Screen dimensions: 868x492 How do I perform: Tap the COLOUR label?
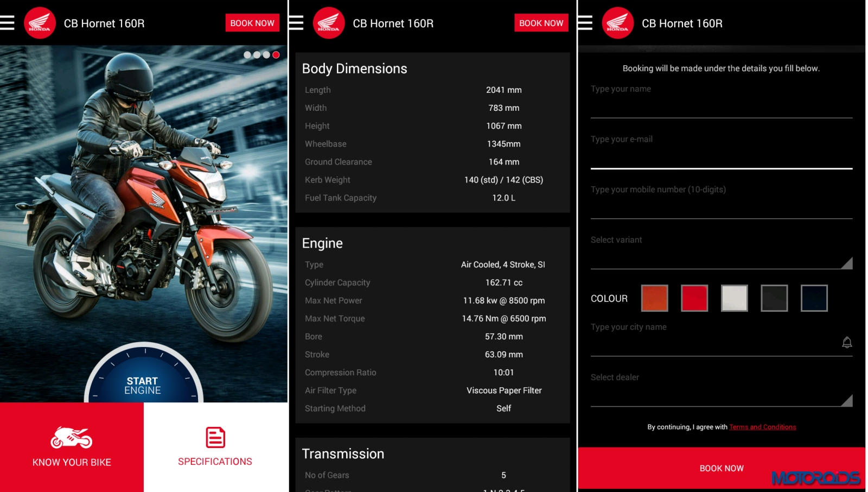(x=609, y=299)
